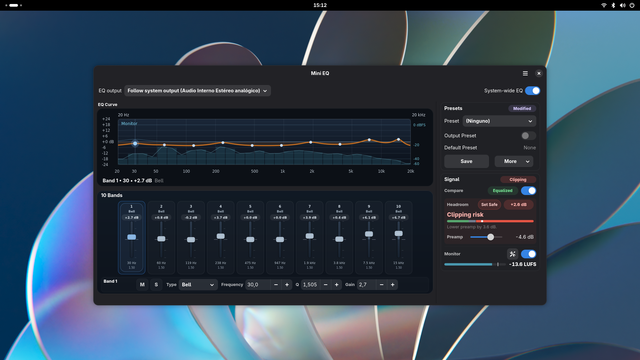Click band 3 gain slider handle
640x360 pixels.
[191, 239]
